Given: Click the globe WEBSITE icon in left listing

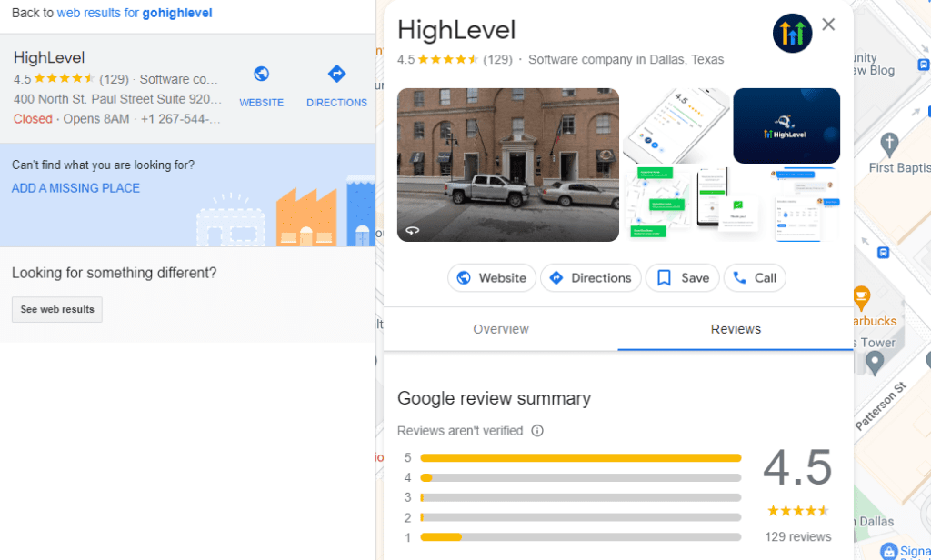Looking at the screenshot, I should click(x=261, y=75).
